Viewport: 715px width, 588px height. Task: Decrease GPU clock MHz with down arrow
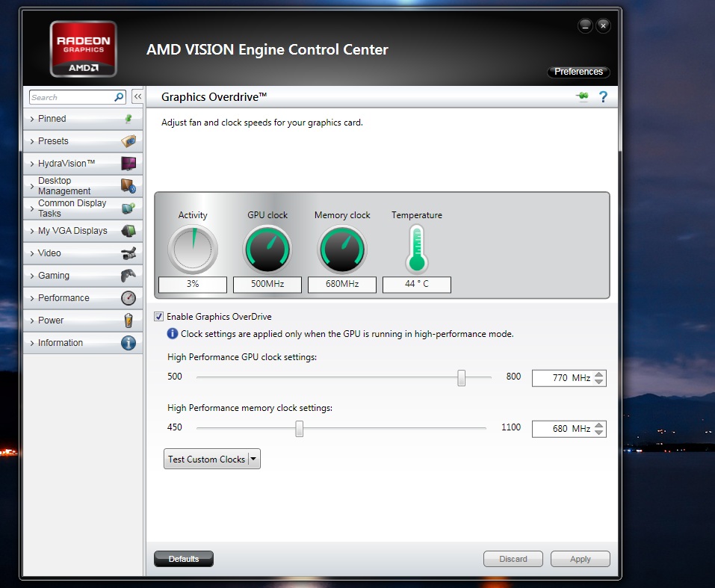pos(599,381)
